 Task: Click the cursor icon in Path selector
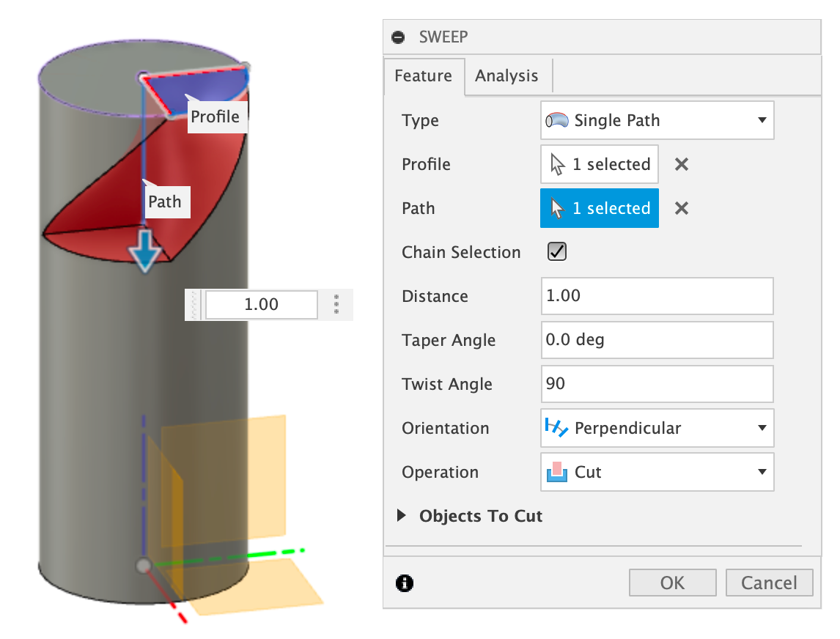(557, 208)
